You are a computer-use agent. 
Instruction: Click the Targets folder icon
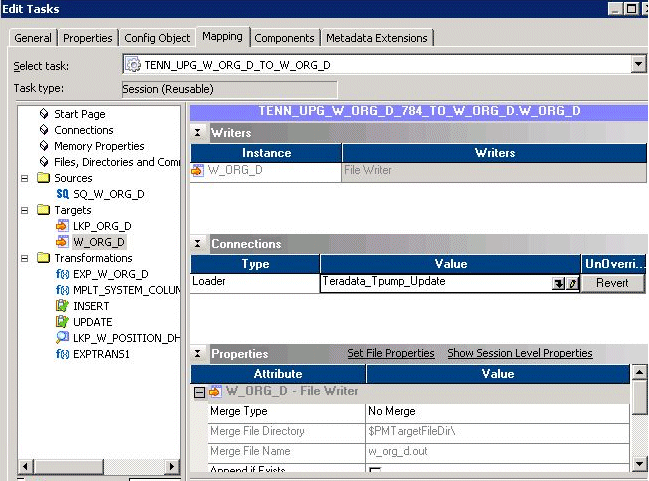pos(43,209)
